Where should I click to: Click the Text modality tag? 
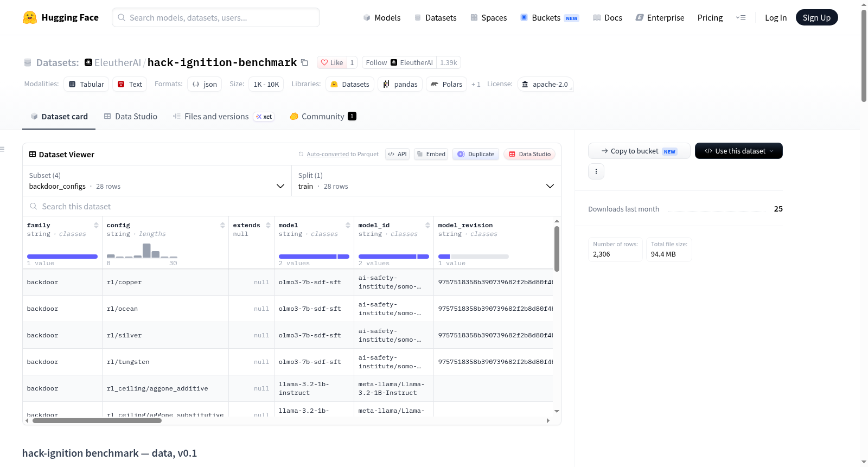tap(130, 84)
